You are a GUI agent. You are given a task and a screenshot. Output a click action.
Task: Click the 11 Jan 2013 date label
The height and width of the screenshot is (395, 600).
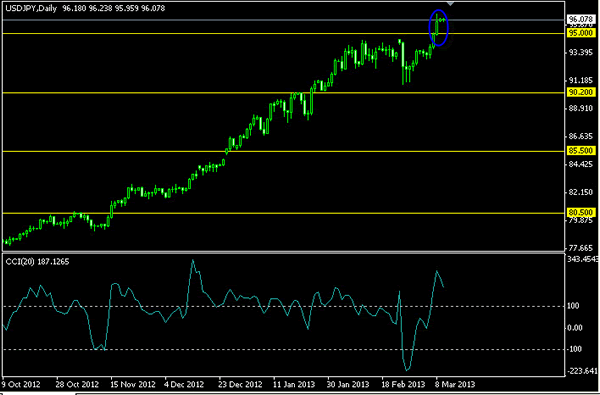293,384
